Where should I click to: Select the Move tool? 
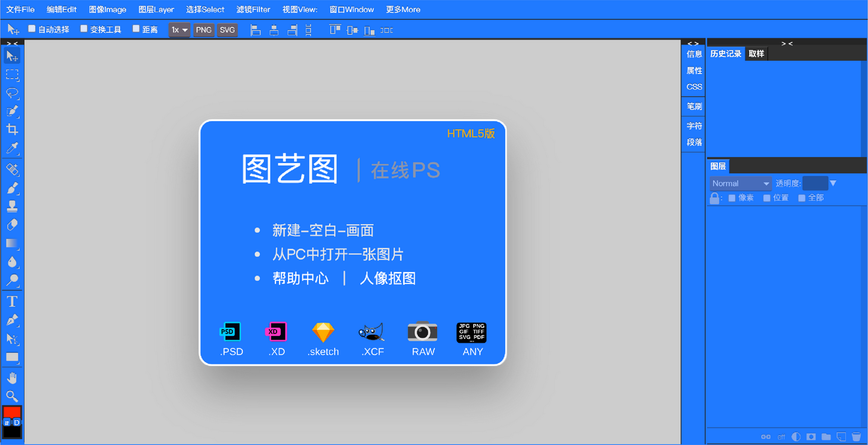pyautogui.click(x=12, y=55)
